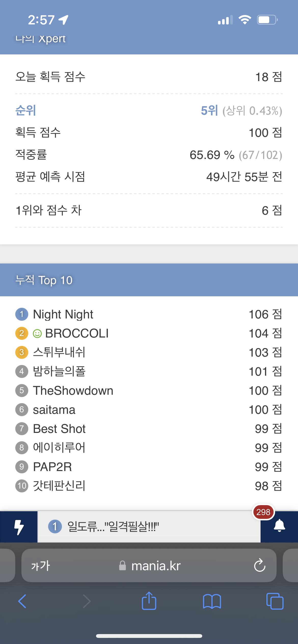Show Safari tabs overview icon

[x=275, y=601]
